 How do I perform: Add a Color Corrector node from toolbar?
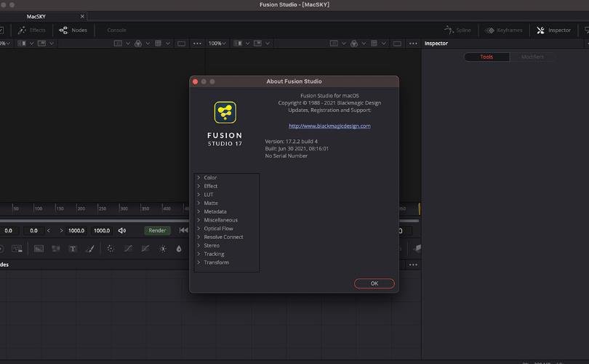click(x=111, y=248)
